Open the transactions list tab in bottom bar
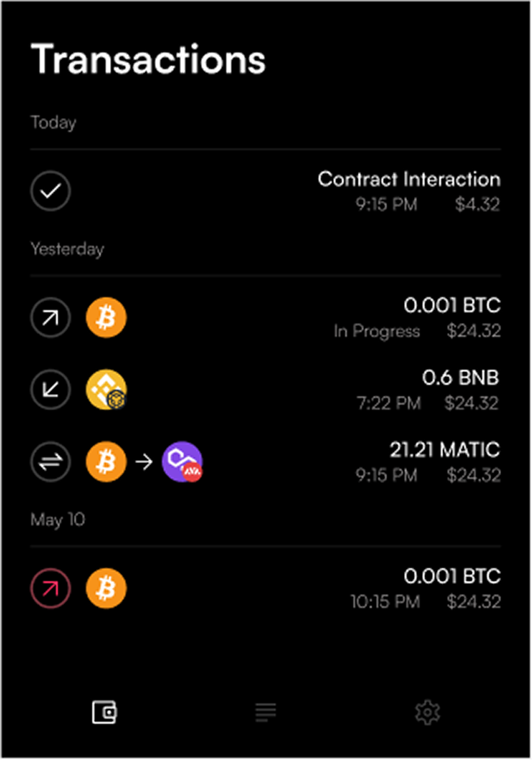Image resolution: width=532 pixels, height=760 pixels. [266, 712]
